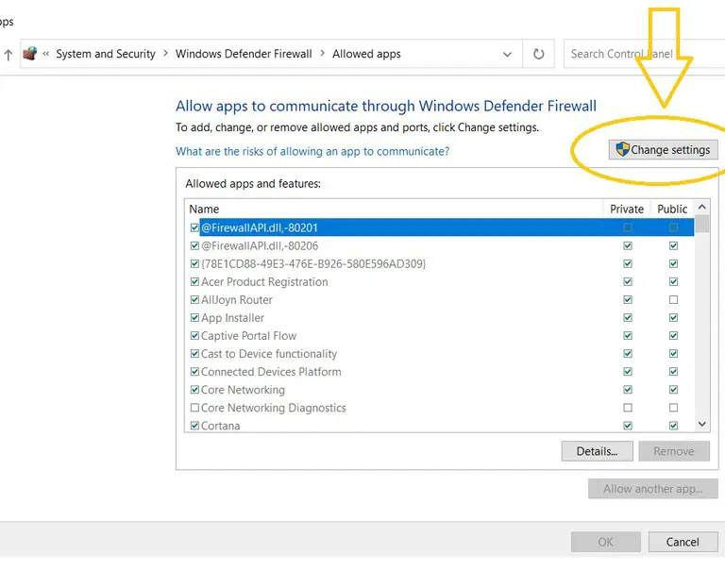Click the list scroll up arrow

(x=702, y=207)
